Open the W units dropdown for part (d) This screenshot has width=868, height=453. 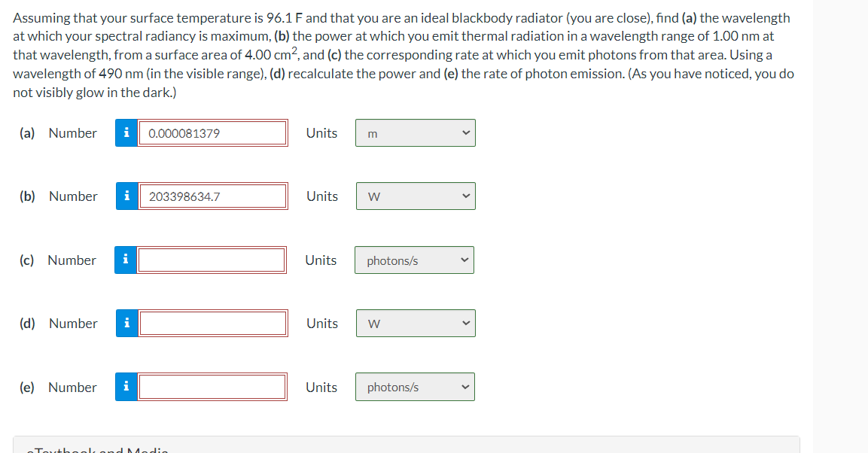[416, 323]
